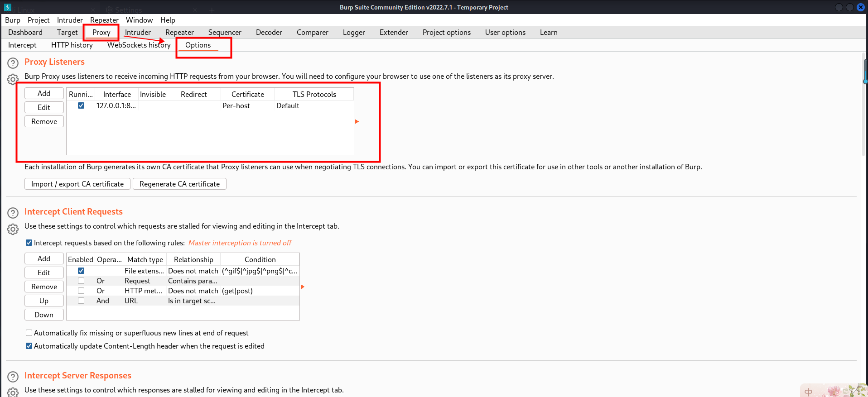Open the Repeater menu in menu bar
The image size is (868, 397).
104,20
